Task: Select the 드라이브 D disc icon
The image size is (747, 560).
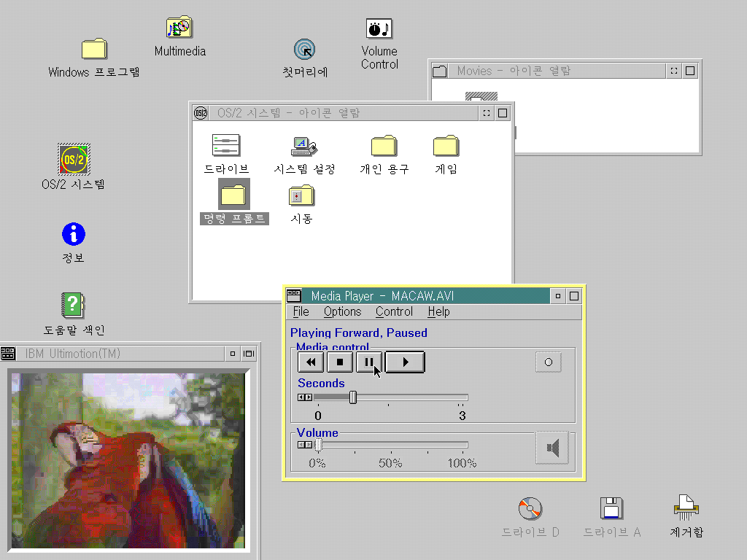Action: tap(530, 508)
